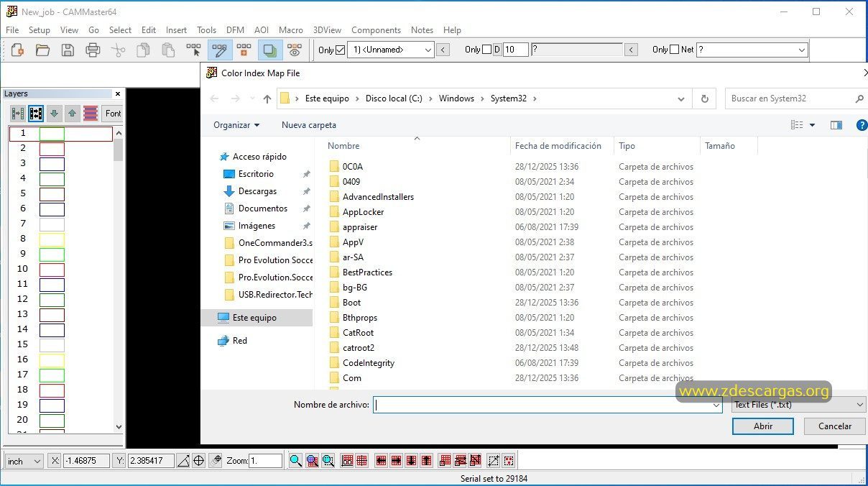Image resolution: width=868 pixels, height=486 pixels.
Task: Close the Layers panel
Action: coord(118,93)
